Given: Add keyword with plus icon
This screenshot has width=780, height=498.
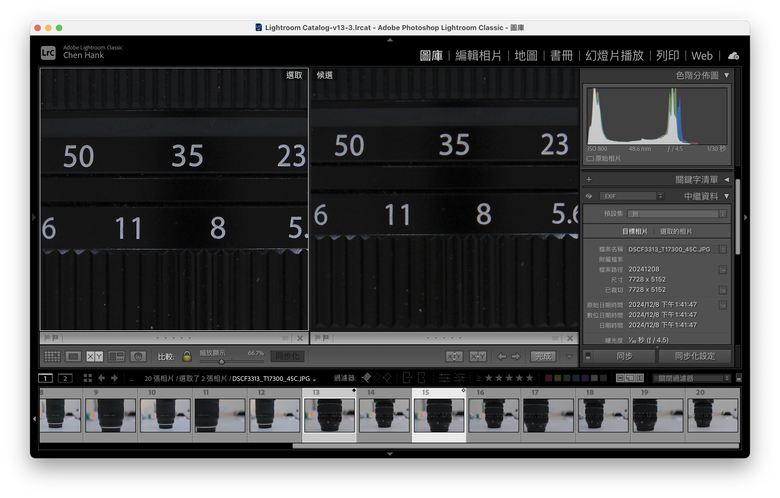Looking at the screenshot, I should coord(589,179).
